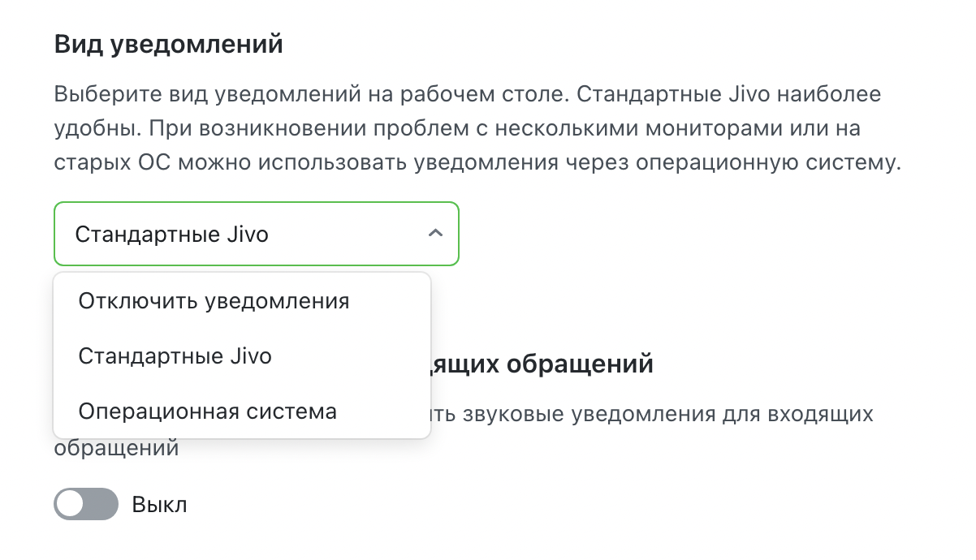976x560 pixels.
Task: Click the "Вид уведомлений" heading
Action: click(168, 44)
